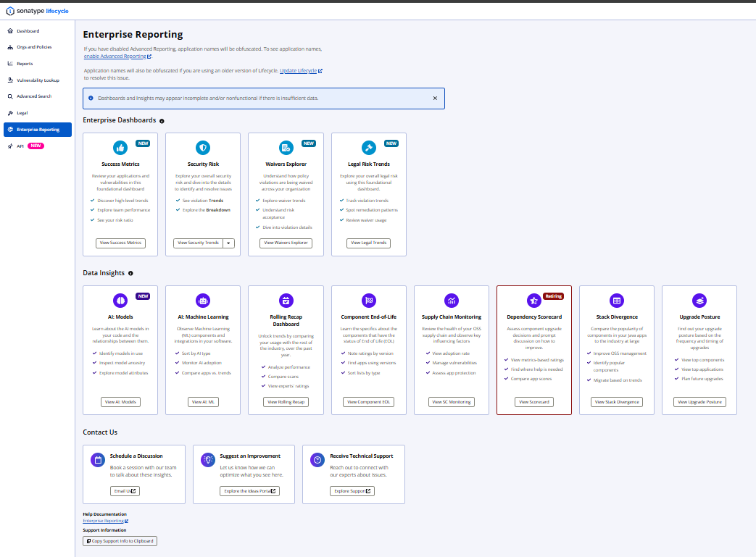Click the Retiring badge on Dependency Scorecard
This screenshot has width=756, height=557.
[554, 296]
